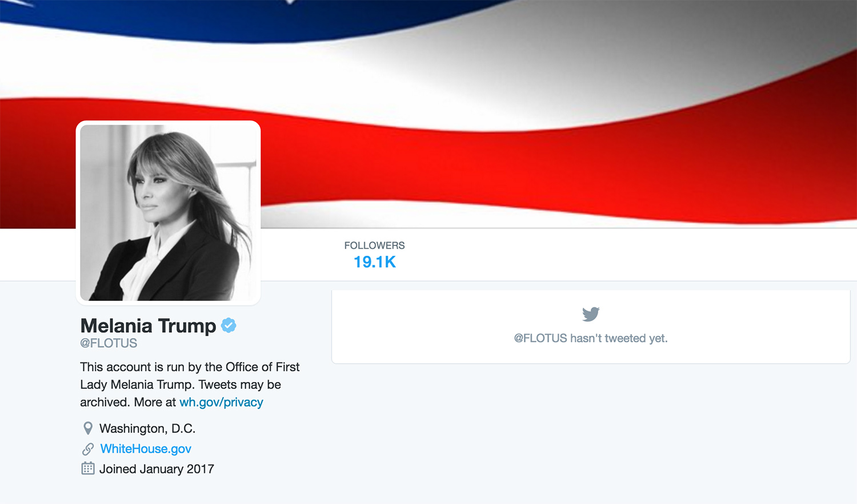Click the empty tweets timeline panel
Viewport: 857px width, 504px height.
[x=591, y=326]
